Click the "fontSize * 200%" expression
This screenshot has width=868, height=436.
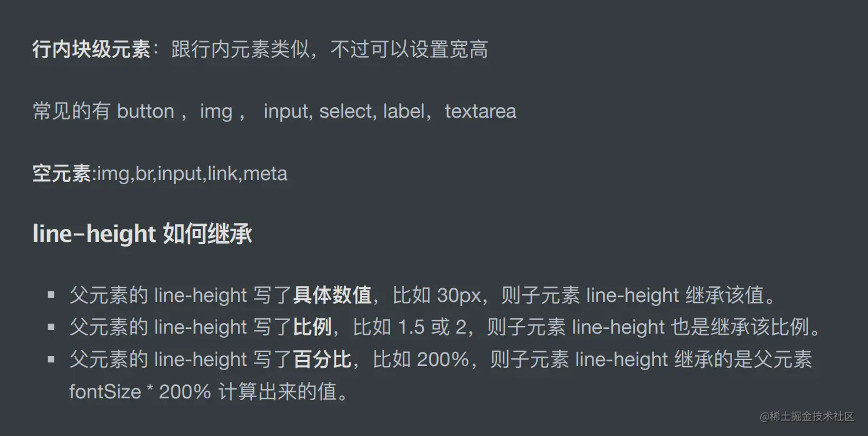coord(140,392)
